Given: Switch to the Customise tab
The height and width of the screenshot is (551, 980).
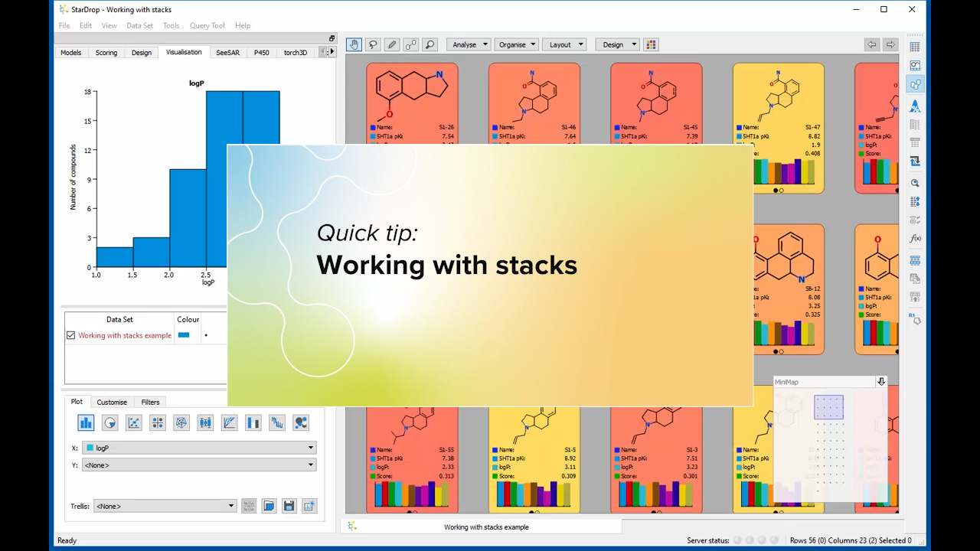Looking at the screenshot, I should (x=112, y=402).
